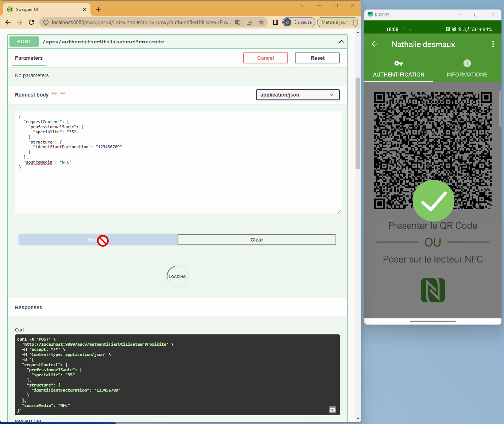Open the three-dot menu in KB2005 app

click(x=493, y=44)
